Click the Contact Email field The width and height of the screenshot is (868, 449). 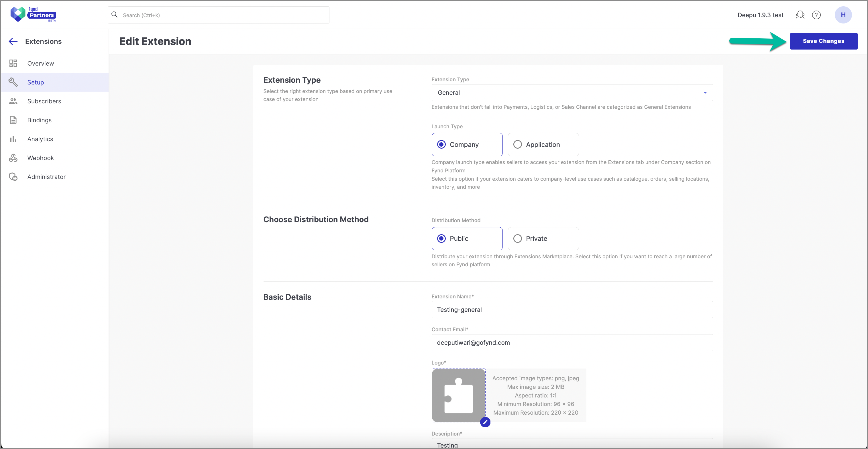click(x=572, y=342)
